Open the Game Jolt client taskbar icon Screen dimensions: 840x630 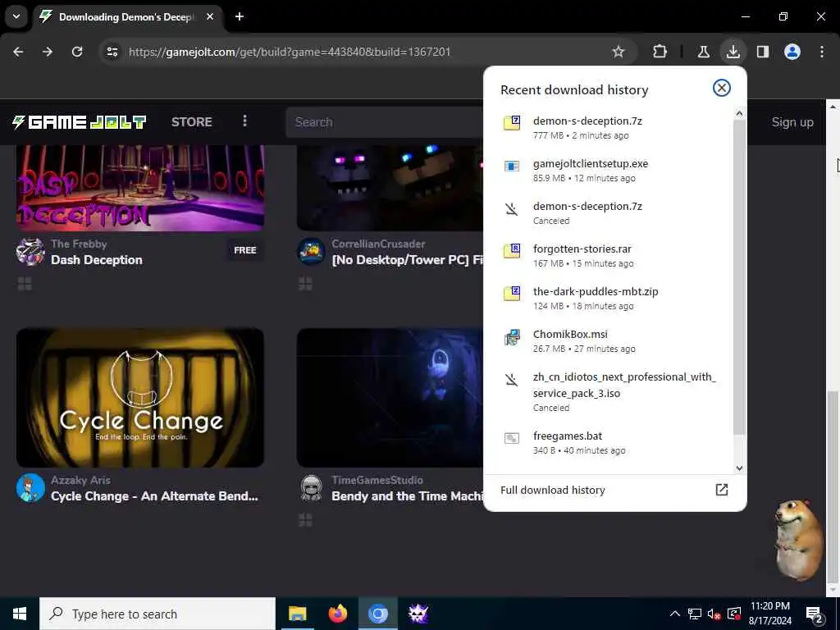(418, 614)
